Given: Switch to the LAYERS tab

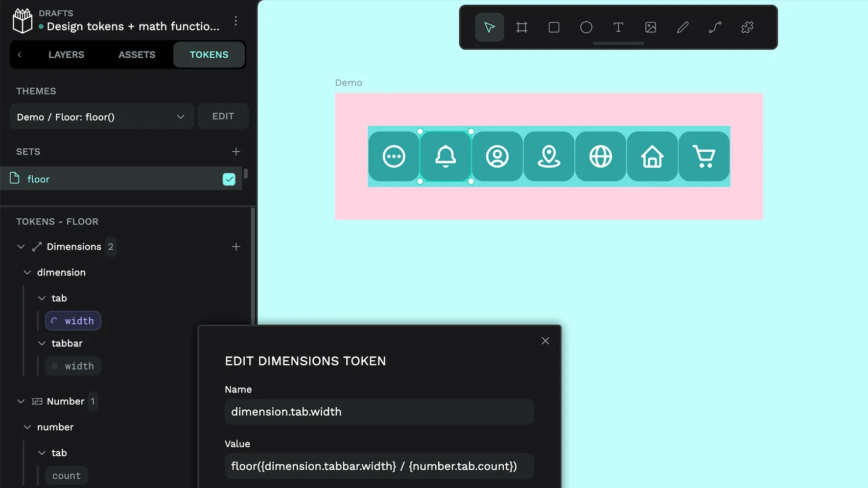Looking at the screenshot, I should tap(66, 55).
